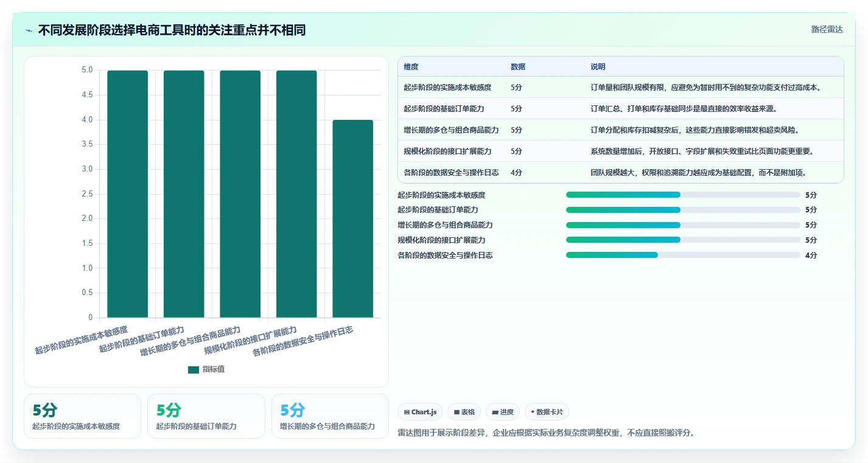Select table row 各阶段的数据安全与操作日志
This screenshot has height=463, width=868.
point(621,173)
